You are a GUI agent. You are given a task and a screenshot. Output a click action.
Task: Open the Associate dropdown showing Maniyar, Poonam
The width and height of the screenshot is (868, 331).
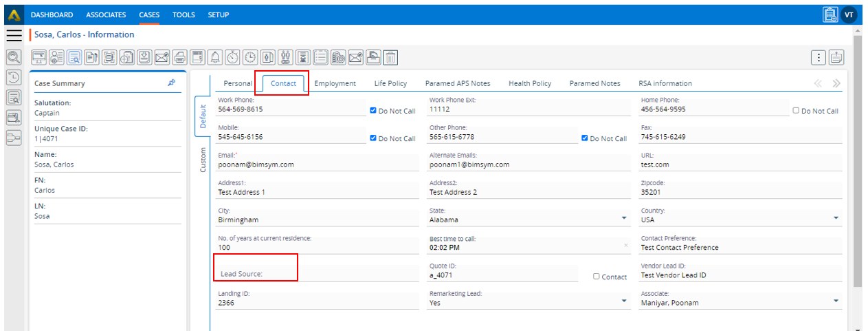(836, 301)
